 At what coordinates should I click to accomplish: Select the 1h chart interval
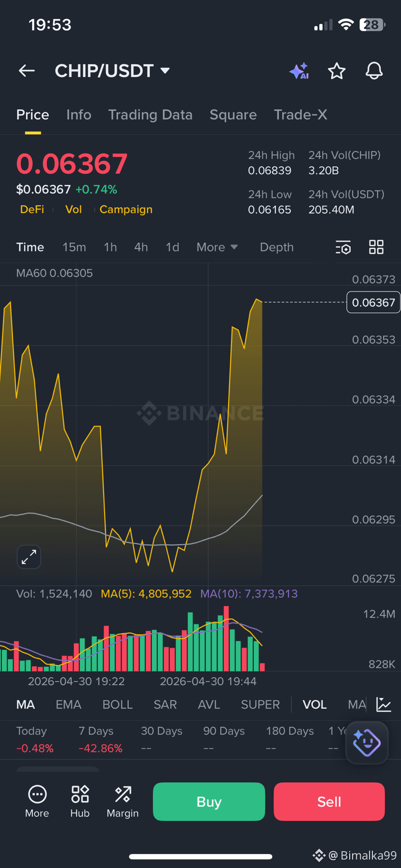[x=110, y=247]
